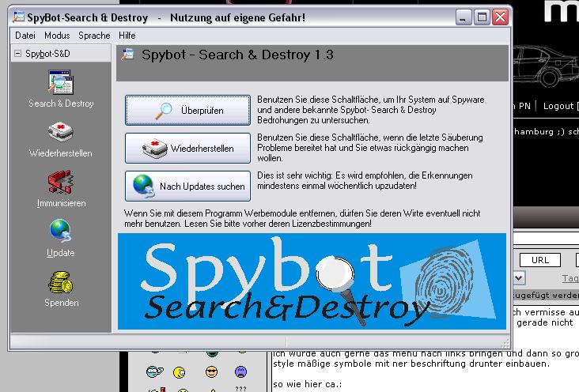Insert the yellow winking smiley in forum page
This screenshot has width=579, height=392.
coord(180,372)
